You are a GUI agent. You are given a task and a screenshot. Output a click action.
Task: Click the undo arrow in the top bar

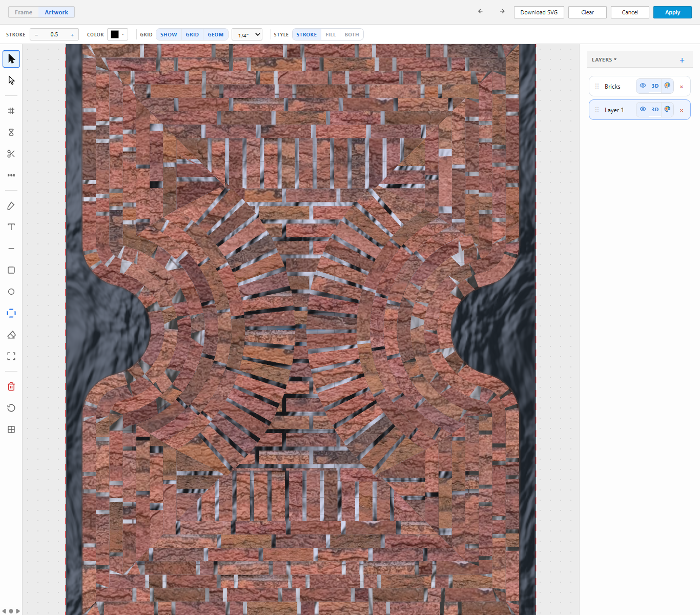click(480, 11)
